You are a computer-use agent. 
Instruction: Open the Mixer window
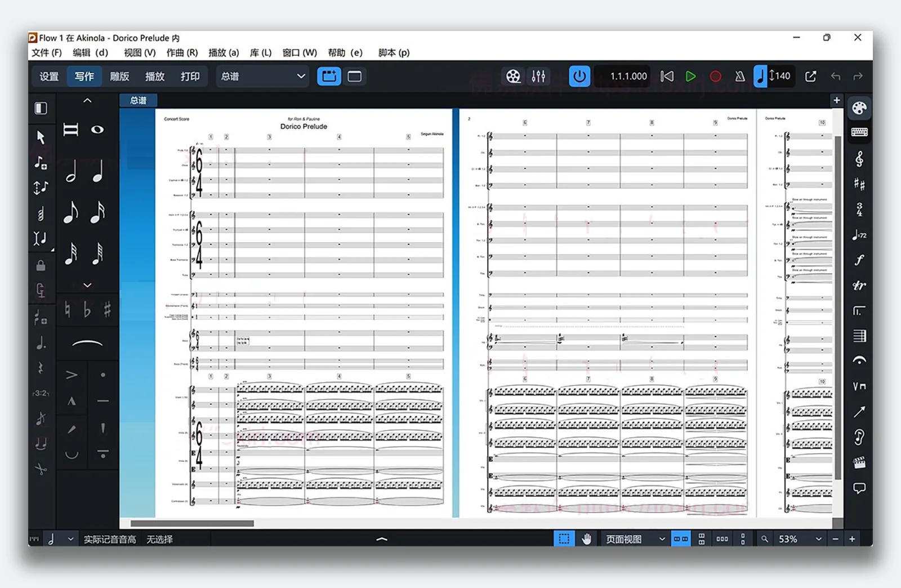pyautogui.click(x=538, y=76)
